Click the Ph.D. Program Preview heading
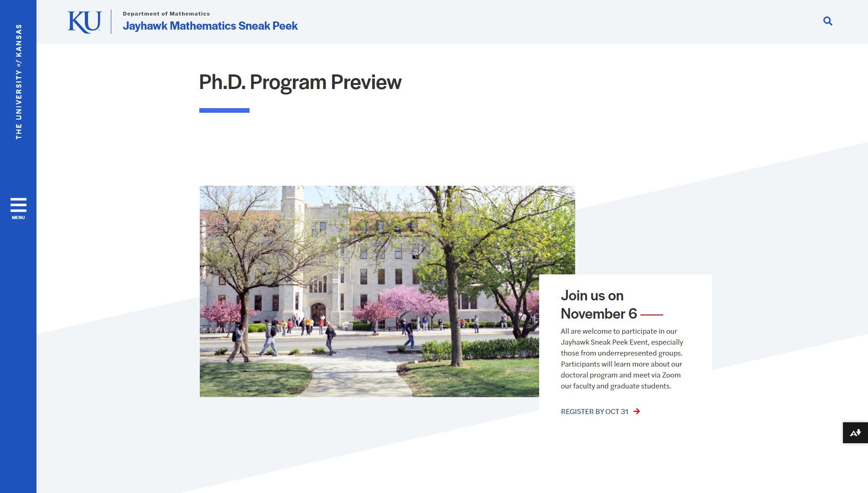Image resolution: width=868 pixels, height=493 pixels. pos(300,82)
